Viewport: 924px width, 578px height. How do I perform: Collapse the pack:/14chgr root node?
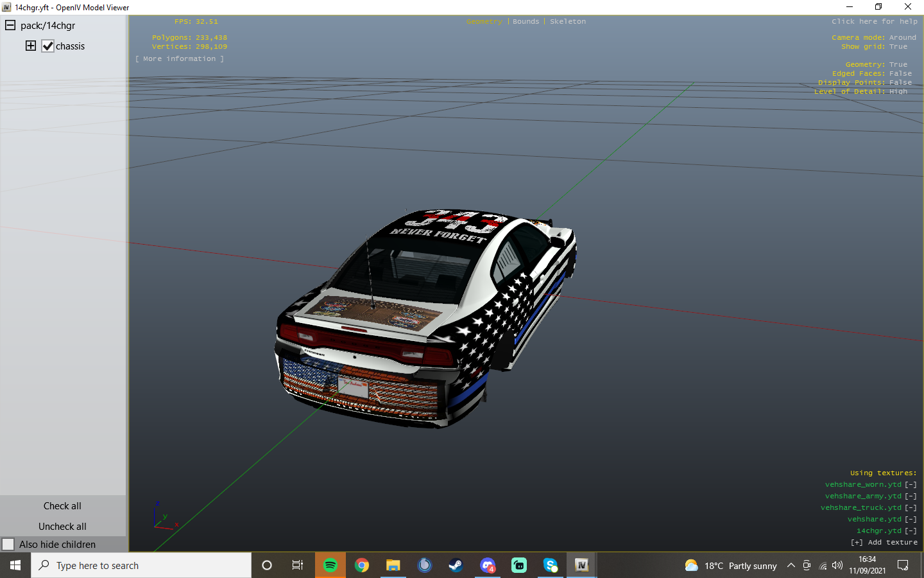(x=10, y=26)
